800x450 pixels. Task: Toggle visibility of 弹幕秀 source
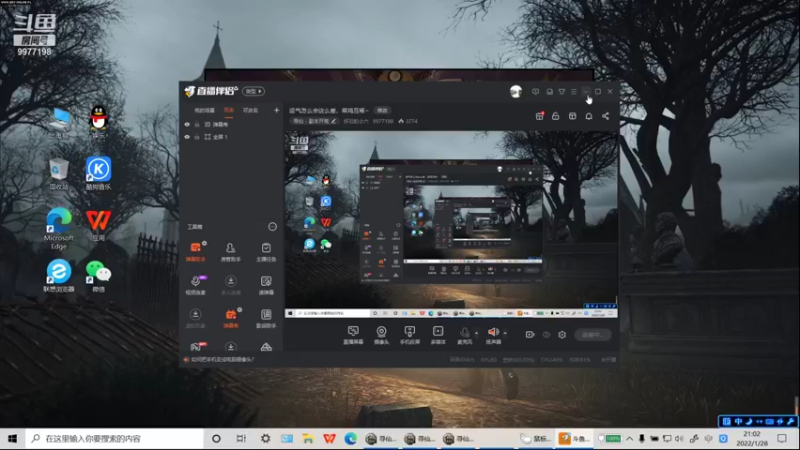pos(187,124)
